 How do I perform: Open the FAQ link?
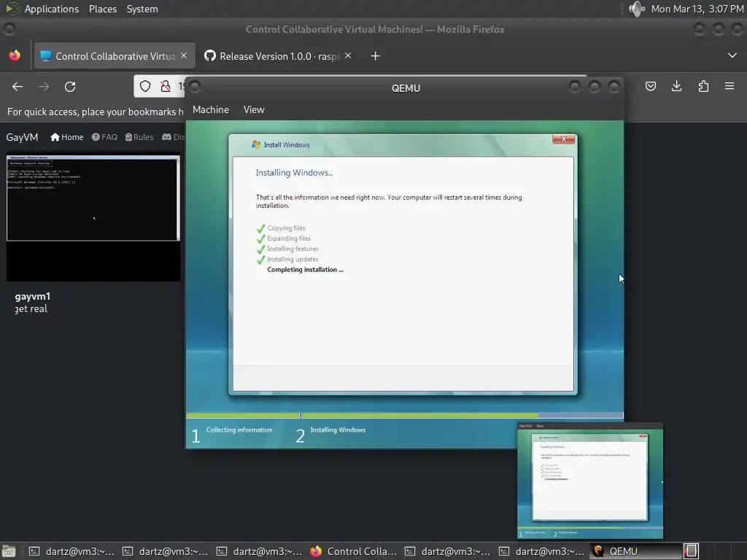pos(104,137)
